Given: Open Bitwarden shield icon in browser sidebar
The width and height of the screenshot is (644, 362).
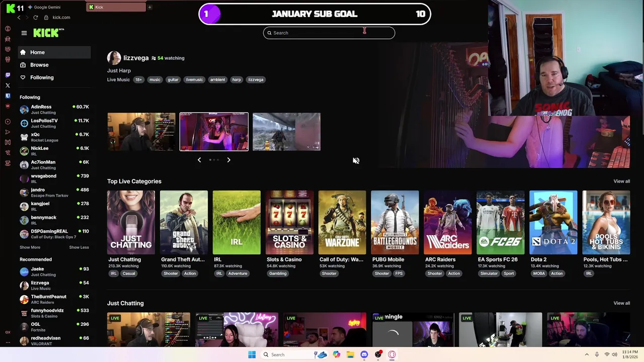Looking at the screenshot, I should pyautogui.click(x=8, y=96).
